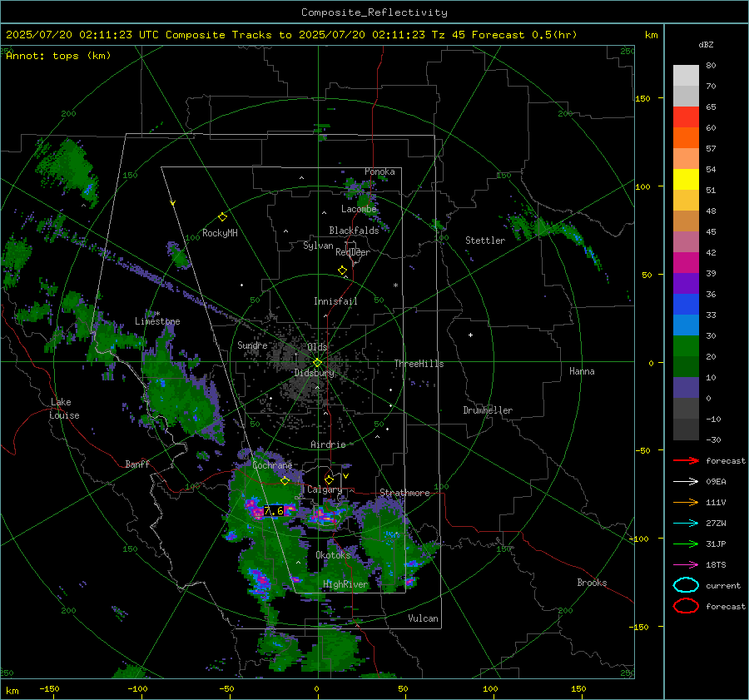Click yellow diamond marker above RockyMH
Viewport: 749px width, 700px height.
click(x=222, y=217)
